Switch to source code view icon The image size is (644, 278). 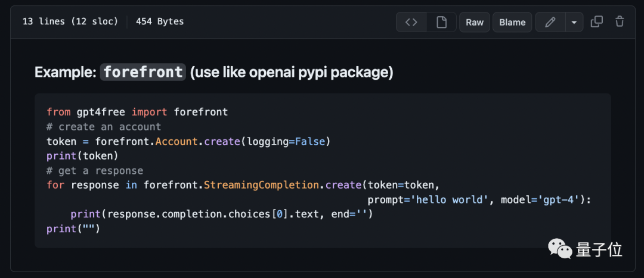411,22
